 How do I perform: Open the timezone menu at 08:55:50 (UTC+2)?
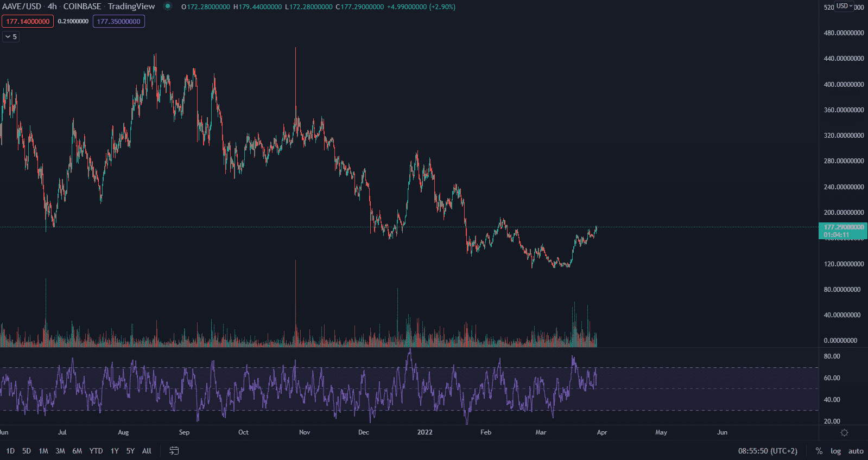768,451
